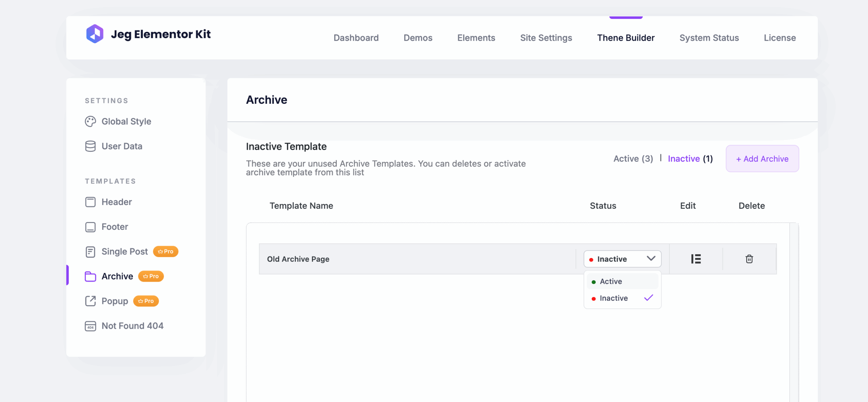Go to the System Status tab

(709, 38)
